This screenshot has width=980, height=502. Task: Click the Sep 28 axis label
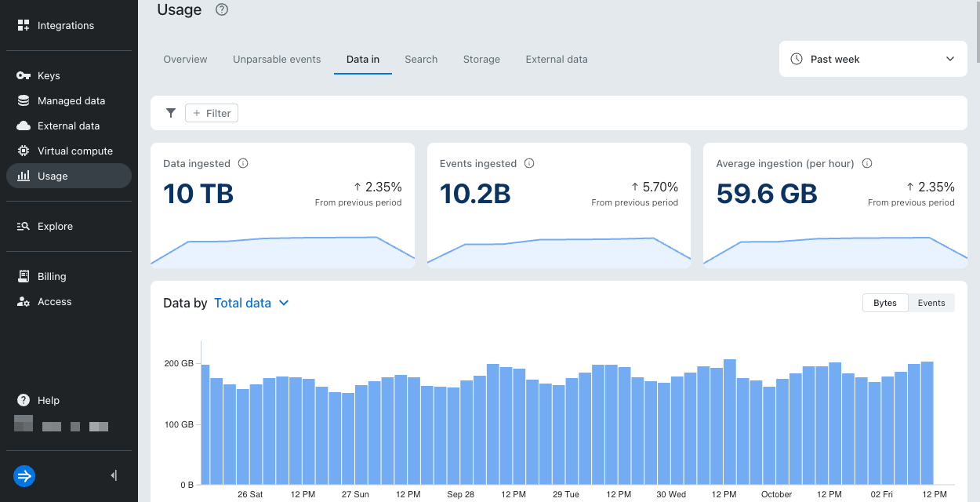(461, 494)
